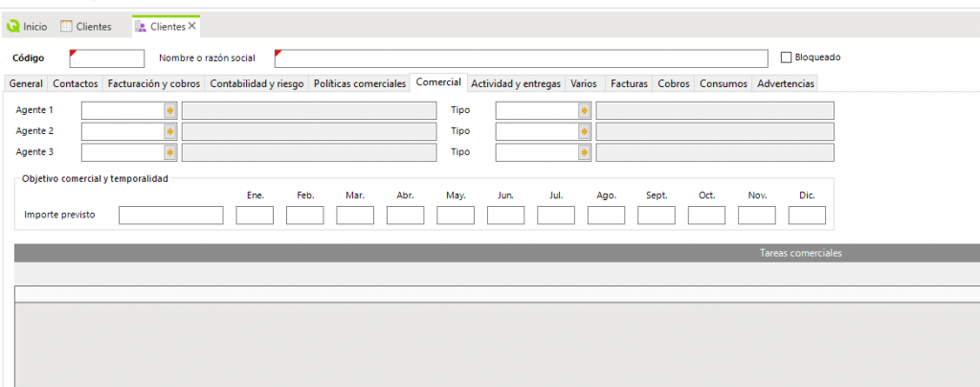This screenshot has height=387, width=980.
Task: Click the Jun. month field
Action: point(505,216)
